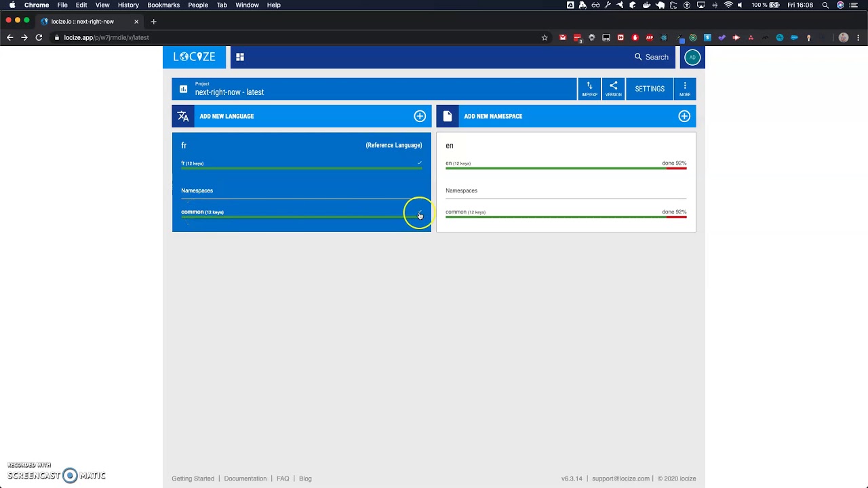Open the File menu
Image resolution: width=868 pixels, height=488 pixels.
(x=62, y=5)
